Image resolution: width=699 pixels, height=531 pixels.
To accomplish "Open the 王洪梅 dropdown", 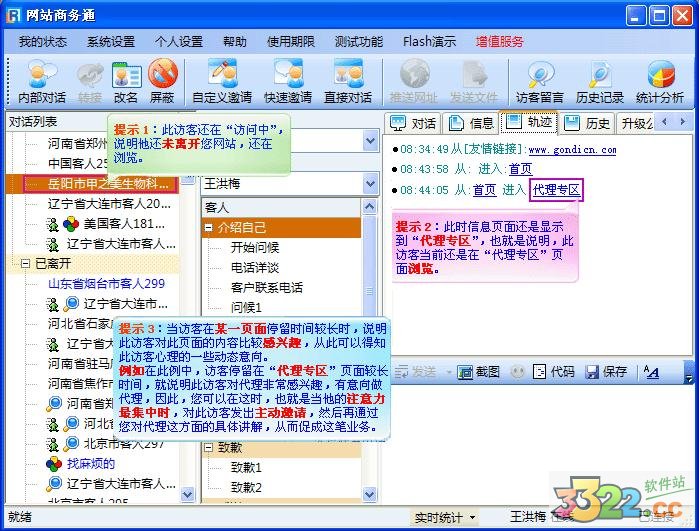I will [x=370, y=183].
